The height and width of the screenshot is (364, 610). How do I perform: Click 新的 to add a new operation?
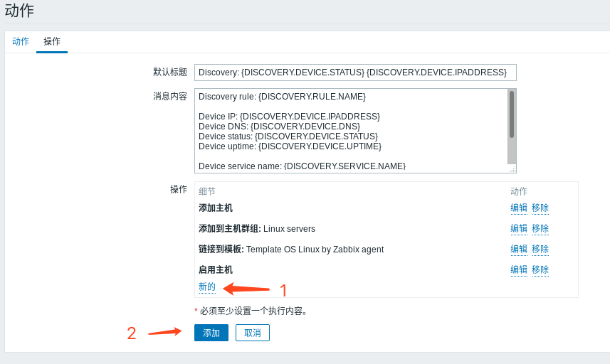tap(206, 287)
